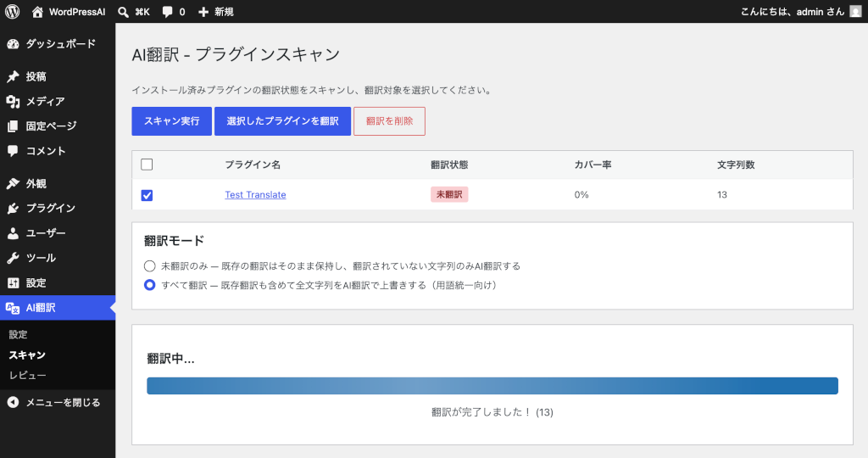Open the レビュー submenu item
The height and width of the screenshot is (458, 868).
pyautogui.click(x=27, y=376)
